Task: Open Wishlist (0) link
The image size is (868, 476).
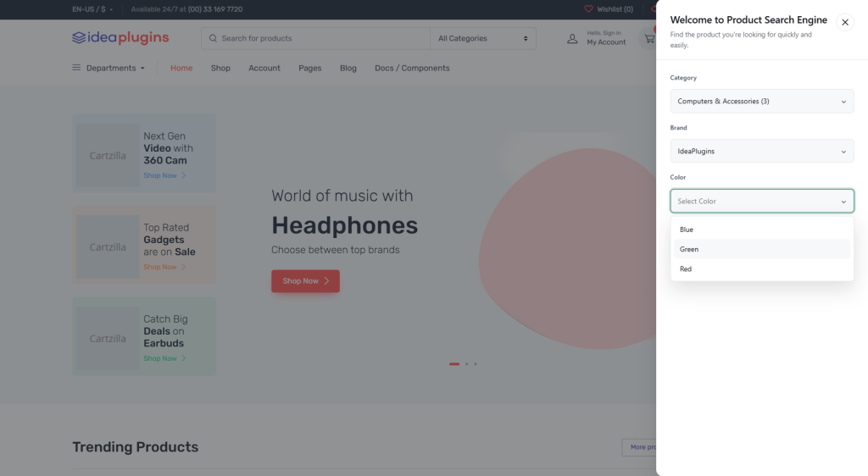Action: click(615, 8)
